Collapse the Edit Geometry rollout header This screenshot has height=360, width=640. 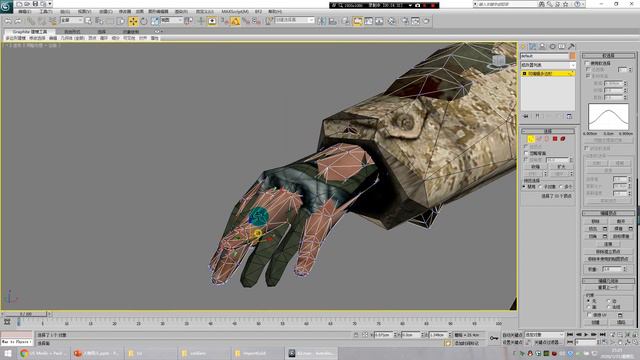click(608, 281)
